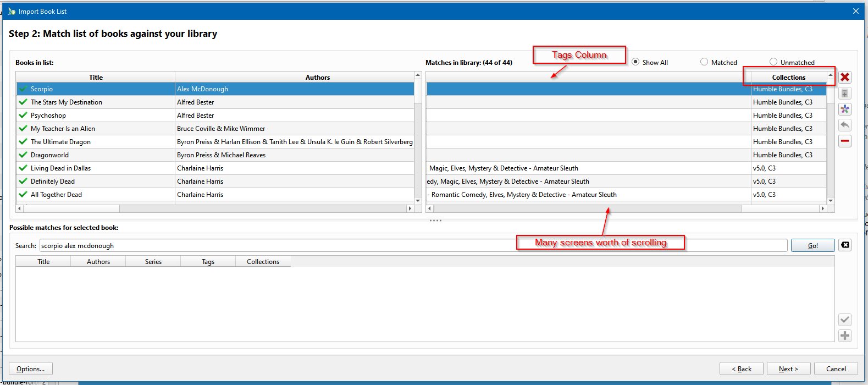Click the Authors header in possible matches
The width and height of the screenshot is (868, 385).
(x=98, y=262)
